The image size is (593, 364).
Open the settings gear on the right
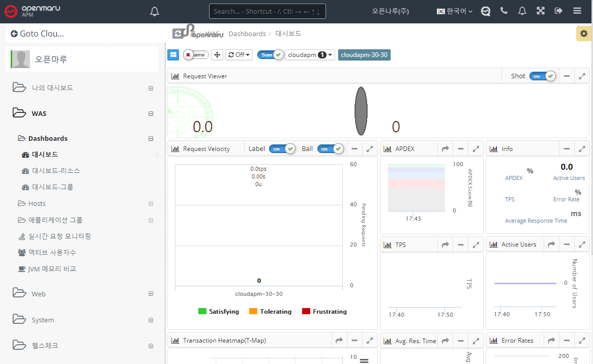pyautogui.click(x=583, y=34)
